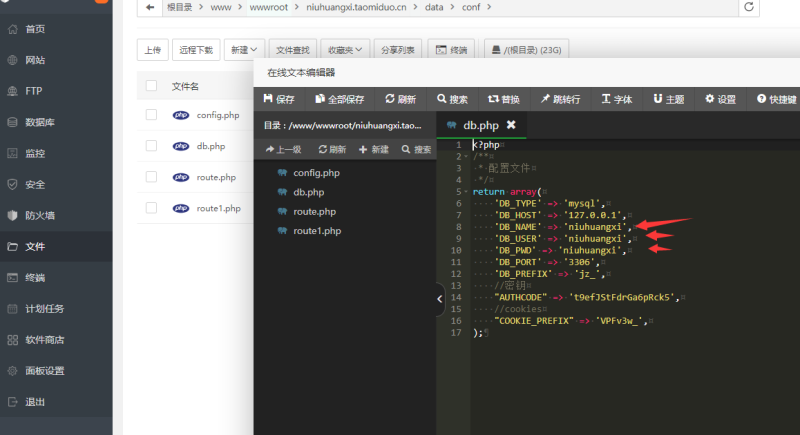This screenshot has width=800, height=435.
Task: Fold code at line 5 arrow
Action: pyautogui.click(x=466, y=192)
